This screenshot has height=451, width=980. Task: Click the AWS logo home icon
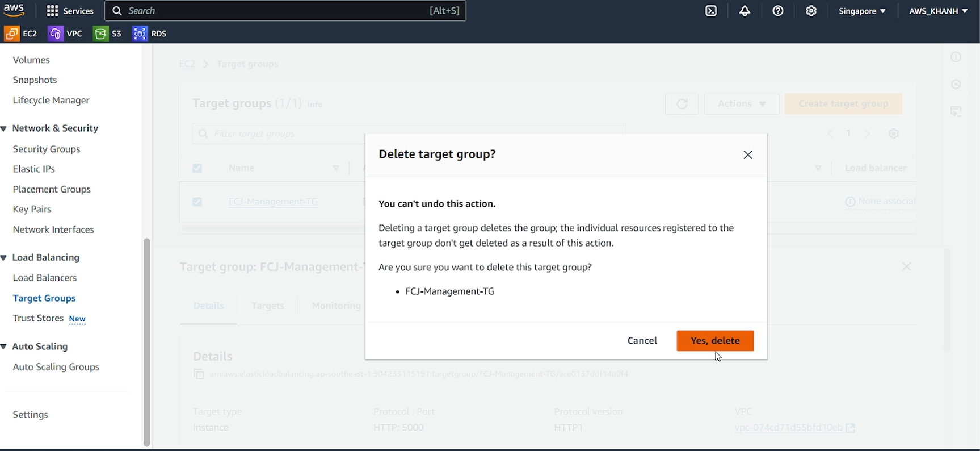pyautogui.click(x=14, y=10)
